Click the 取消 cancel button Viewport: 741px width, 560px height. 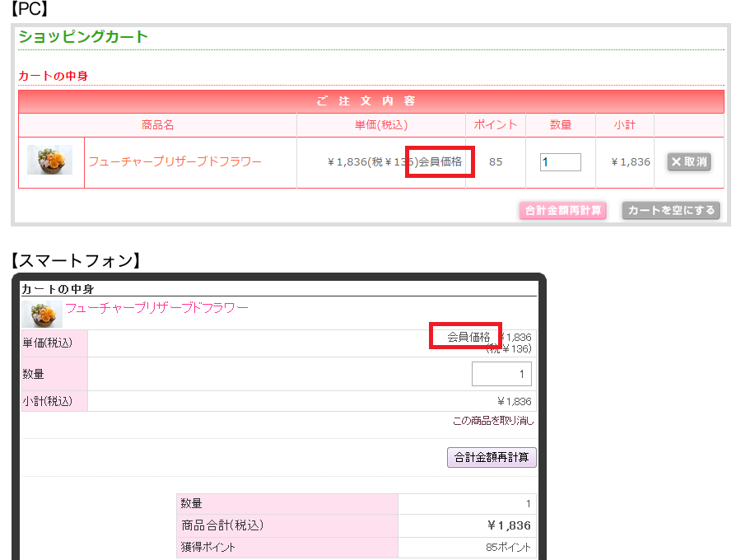(x=689, y=161)
